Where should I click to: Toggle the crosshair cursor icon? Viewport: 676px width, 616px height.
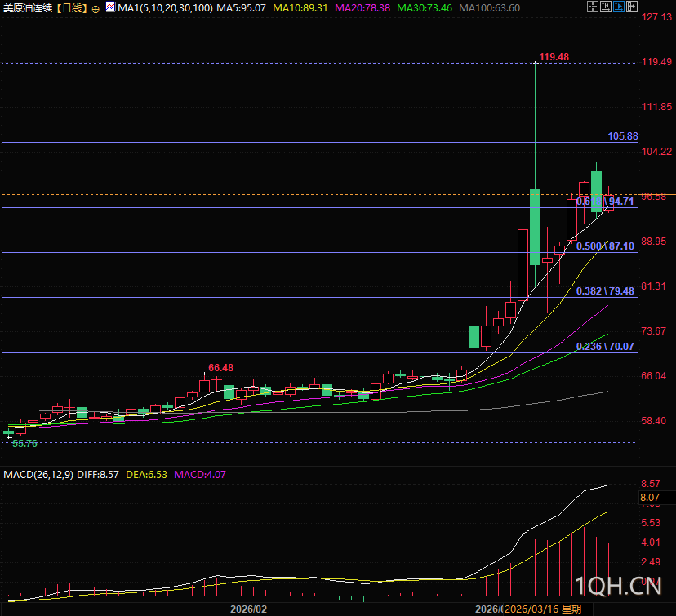click(x=593, y=7)
